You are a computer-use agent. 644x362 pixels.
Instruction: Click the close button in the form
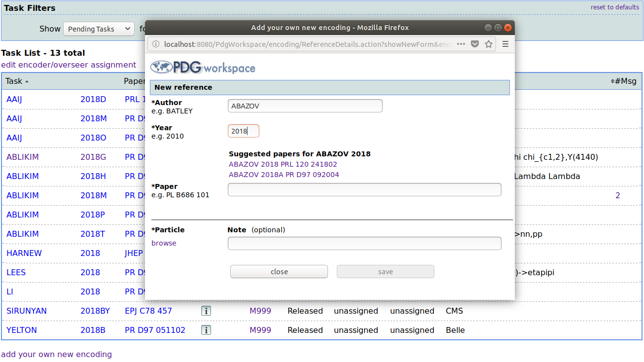click(x=279, y=272)
